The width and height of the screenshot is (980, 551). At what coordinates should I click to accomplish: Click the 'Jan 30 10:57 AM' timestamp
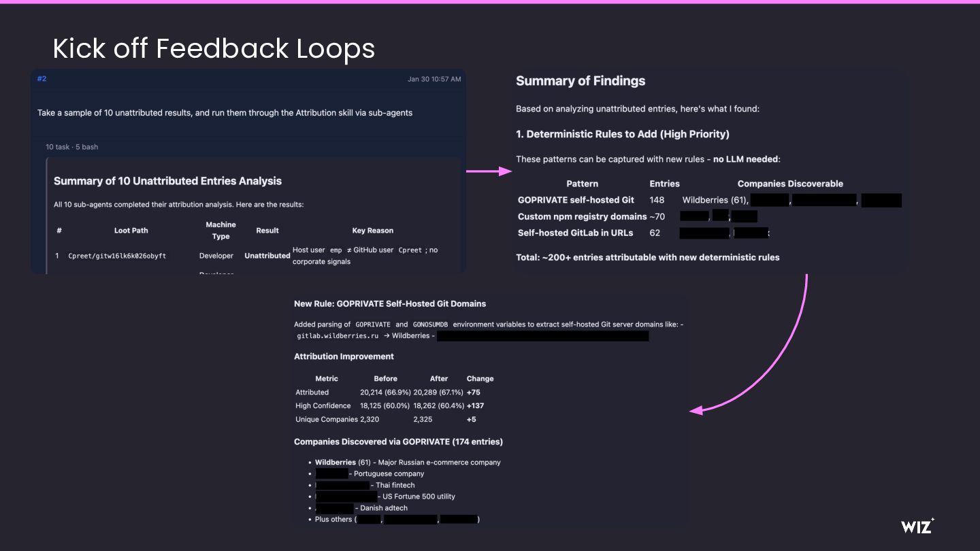[x=434, y=79]
